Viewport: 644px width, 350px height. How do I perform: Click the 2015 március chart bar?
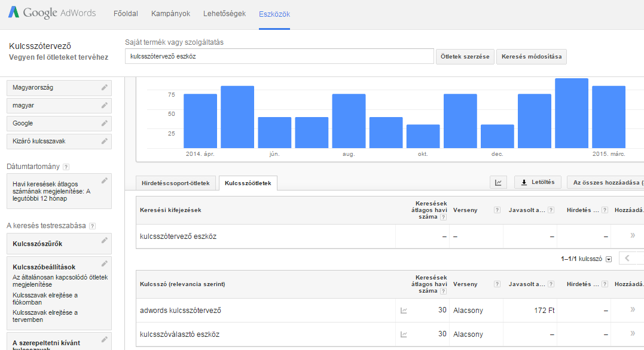point(609,117)
